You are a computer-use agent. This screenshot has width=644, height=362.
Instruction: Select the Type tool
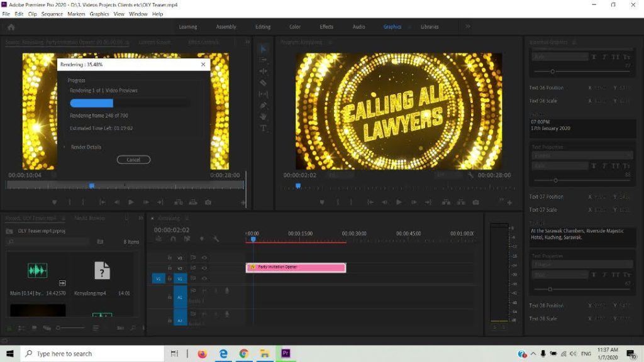(264, 128)
